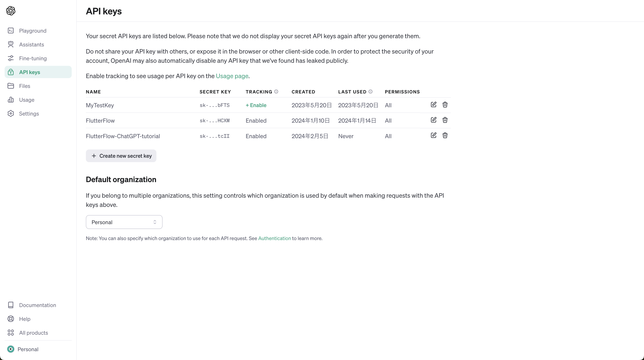Show the Tracking column info tooltip icon
The width and height of the screenshot is (644, 360).
(276, 92)
